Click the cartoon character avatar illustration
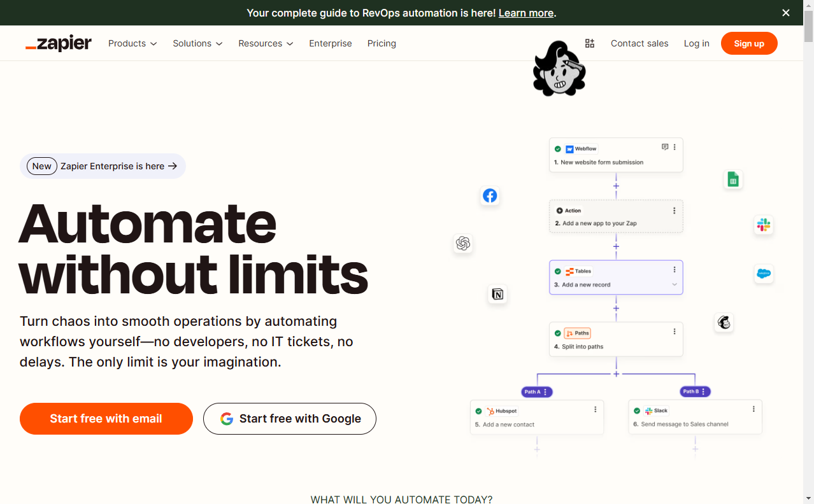The image size is (814, 504). (559, 69)
